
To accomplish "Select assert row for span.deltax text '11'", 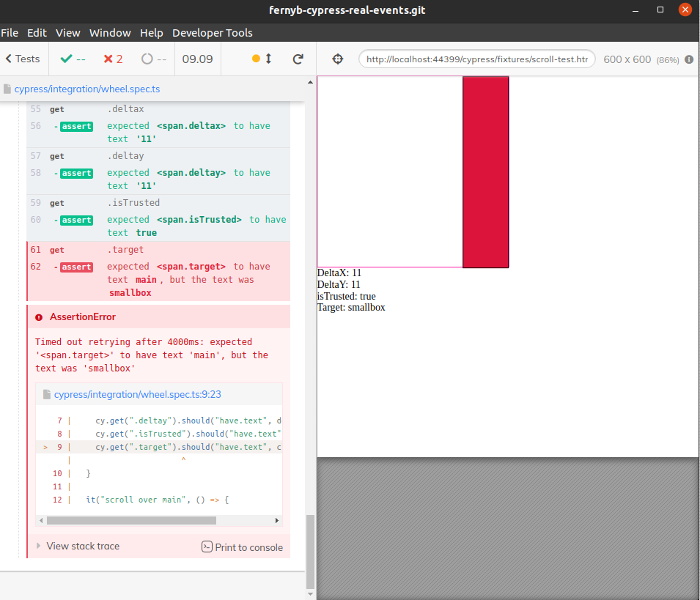I will coord(158,133).
